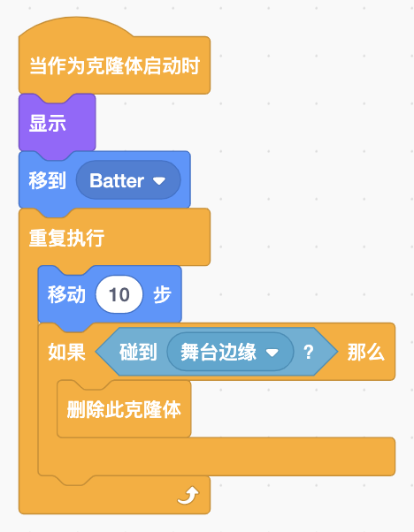Click the question mark on sensing block

309,353
